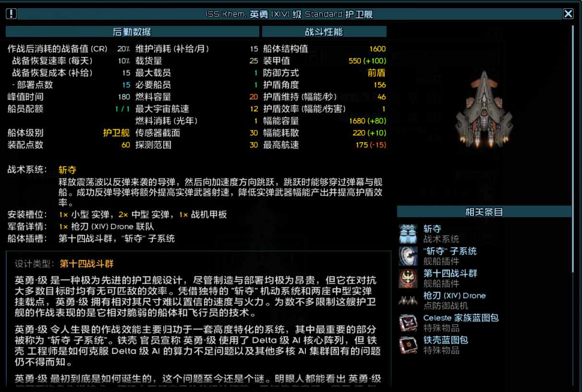Click the 船体级别 label
This screenshot has width=582, height=392.
click(x=25, y=133)
